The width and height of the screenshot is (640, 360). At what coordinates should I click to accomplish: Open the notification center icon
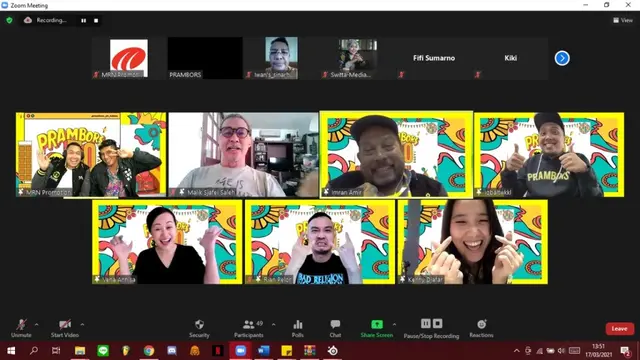point(625,351)
